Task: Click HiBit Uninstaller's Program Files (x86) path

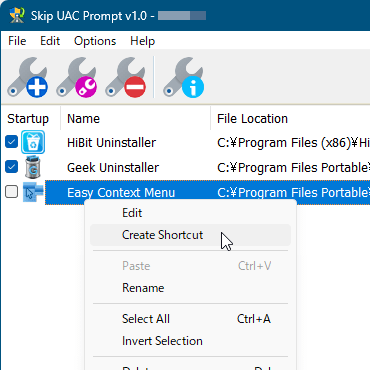Action: pyautogui.click(x=293, y=143)
